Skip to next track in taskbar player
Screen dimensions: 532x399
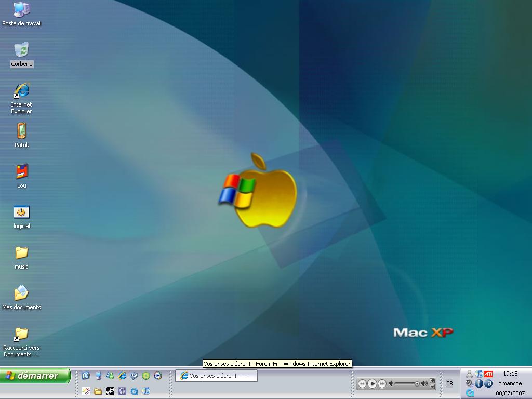(382, 384)
